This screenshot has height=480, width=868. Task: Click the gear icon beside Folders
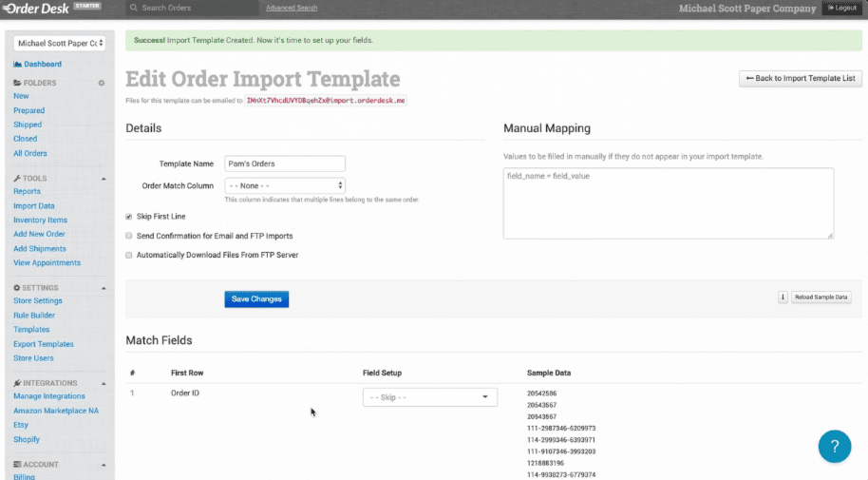pyautogui.click(x=102, y=83)
